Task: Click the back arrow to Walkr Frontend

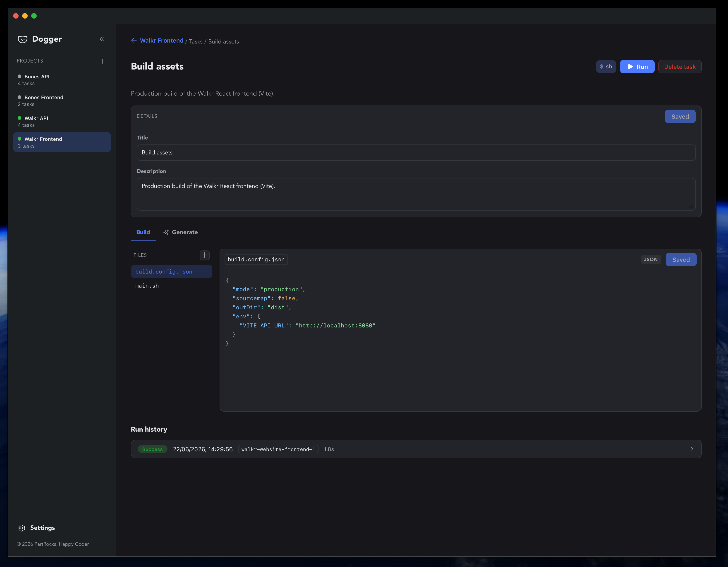Action: click(134, 40)
